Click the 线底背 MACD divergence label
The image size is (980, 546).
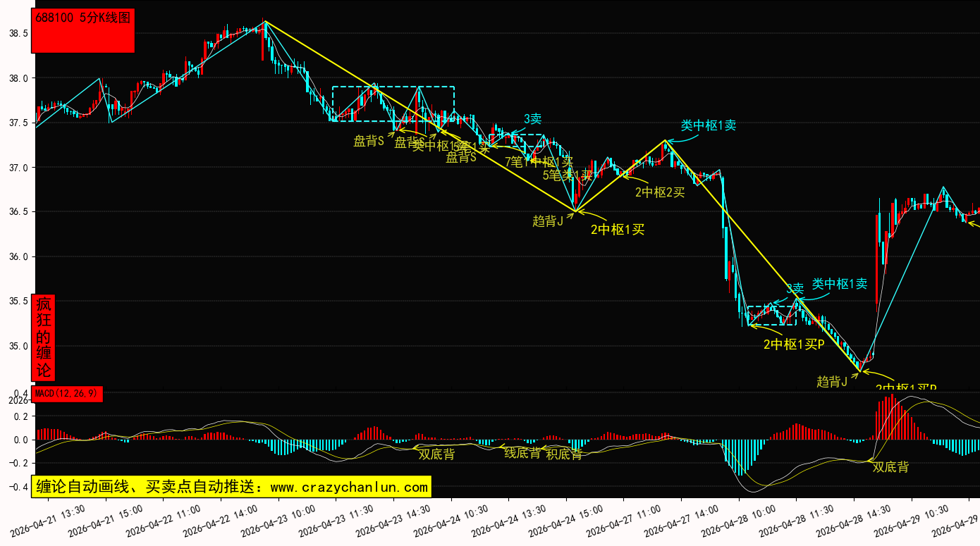coord(522,453)
